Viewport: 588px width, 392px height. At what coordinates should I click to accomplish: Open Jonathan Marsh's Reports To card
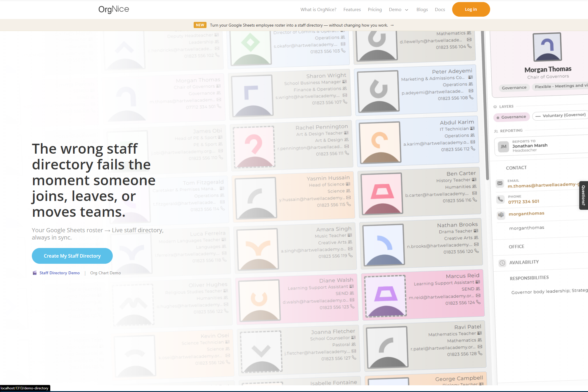point(541,146)
